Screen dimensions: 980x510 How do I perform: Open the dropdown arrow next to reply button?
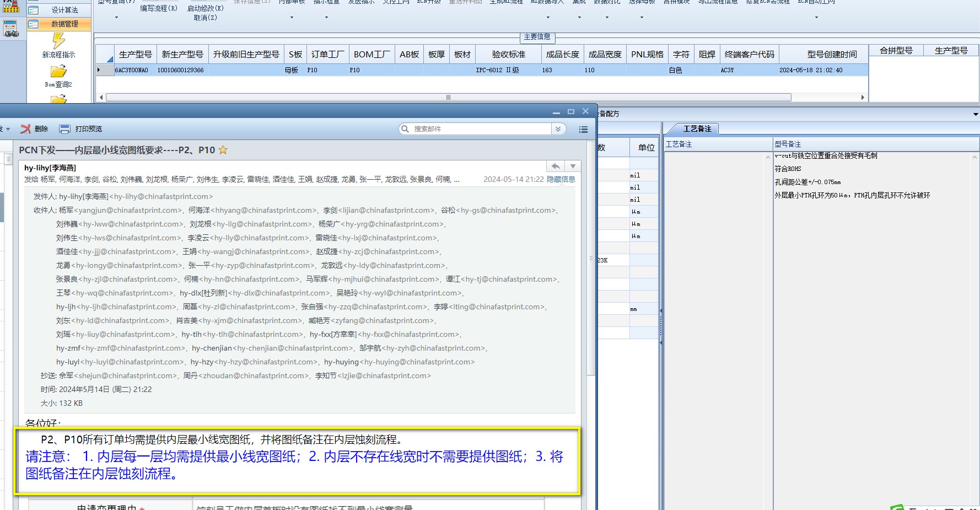coord(573,167)
